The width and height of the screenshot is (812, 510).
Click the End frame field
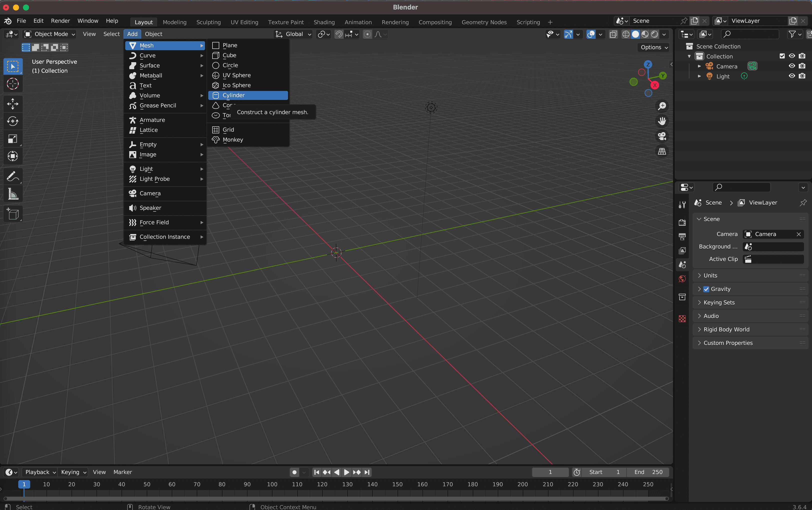click(648, 472)
